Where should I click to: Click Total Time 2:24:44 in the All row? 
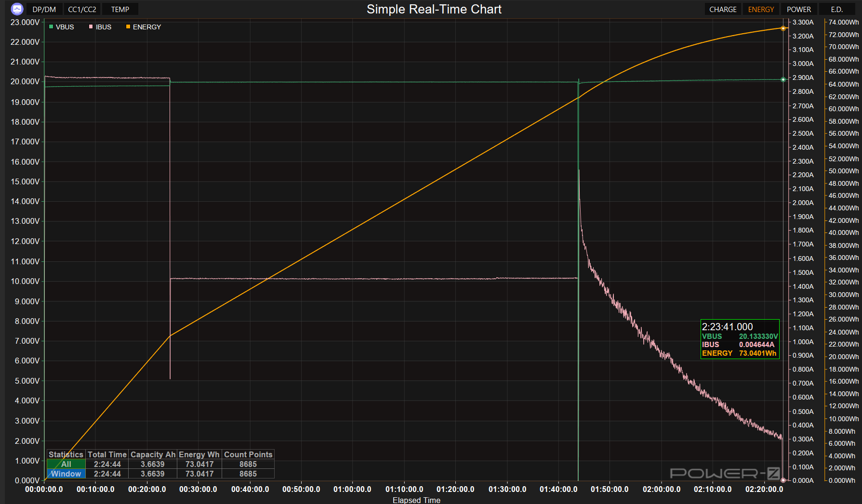(107, 464)
